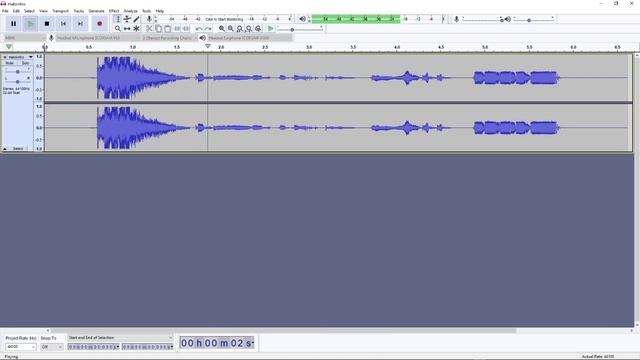The image size is (640, 360).
Task: Click the Redo arrow
Action: (208, 29)
